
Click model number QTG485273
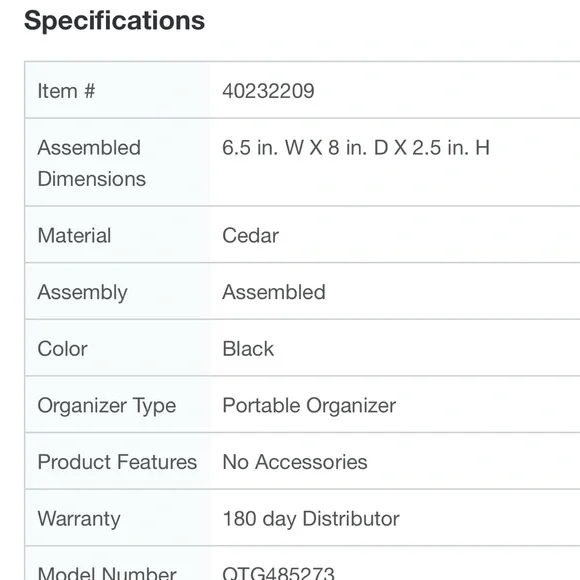pyautogui.click(x=279, y=573)
